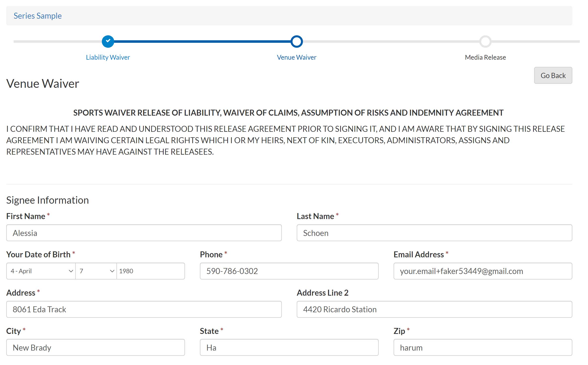Select the Liability Waiver step label
The width and height of the screenshot is (588, 365).
tap(108, 57)
